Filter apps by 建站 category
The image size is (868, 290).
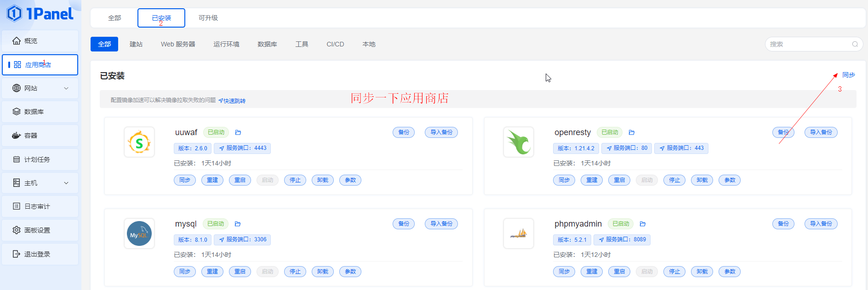click(136, 44)
